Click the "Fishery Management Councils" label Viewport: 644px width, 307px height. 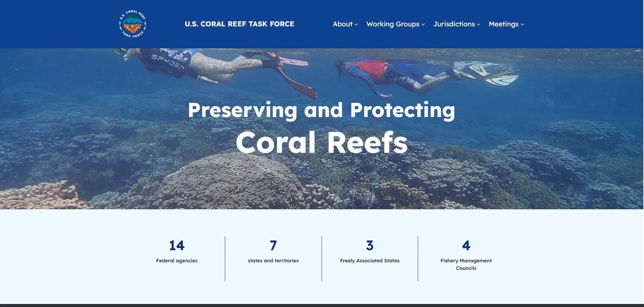[466, 264]
